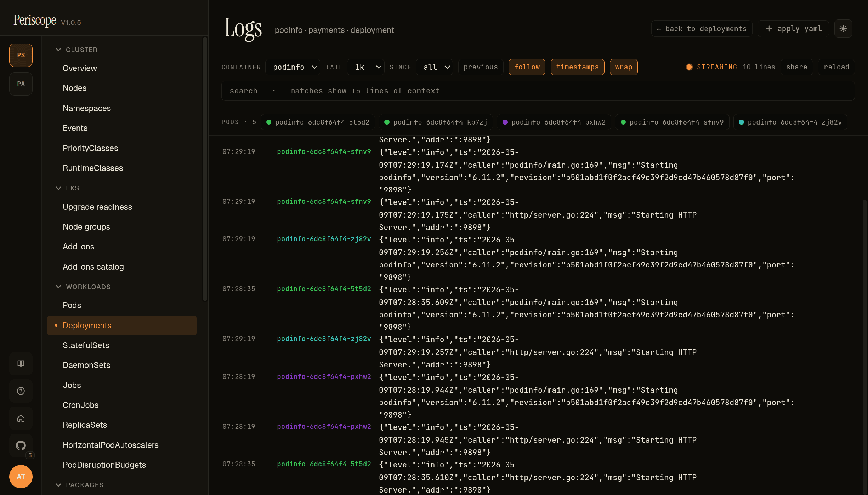Toggle previous container logs

(x=481, y=67)
